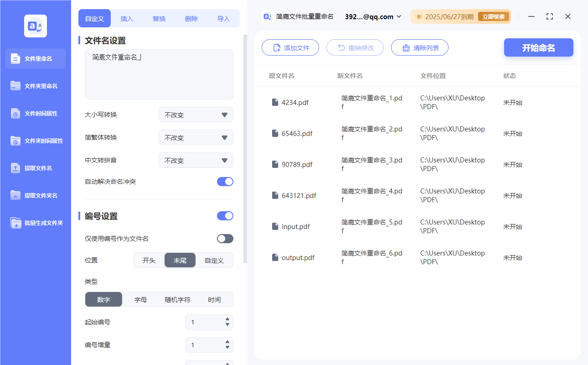This screenshot has height=365, width=588.
Task: Open the 大小写转换 dropdown
Action: 196,115
